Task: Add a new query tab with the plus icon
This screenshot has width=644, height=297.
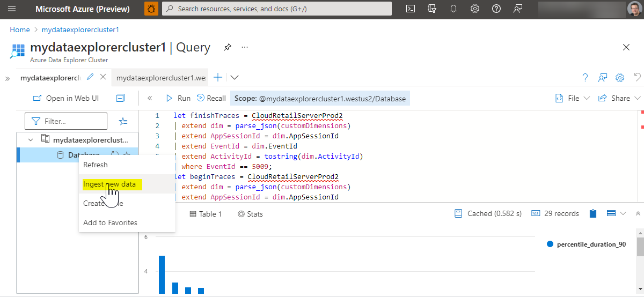Action: [218, 77]
